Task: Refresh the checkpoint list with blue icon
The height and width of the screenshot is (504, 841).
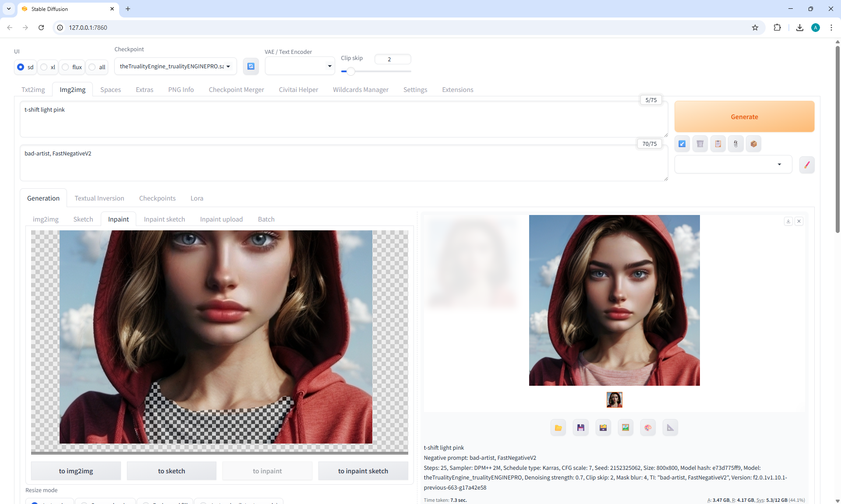Action: (x=251, y=66)
